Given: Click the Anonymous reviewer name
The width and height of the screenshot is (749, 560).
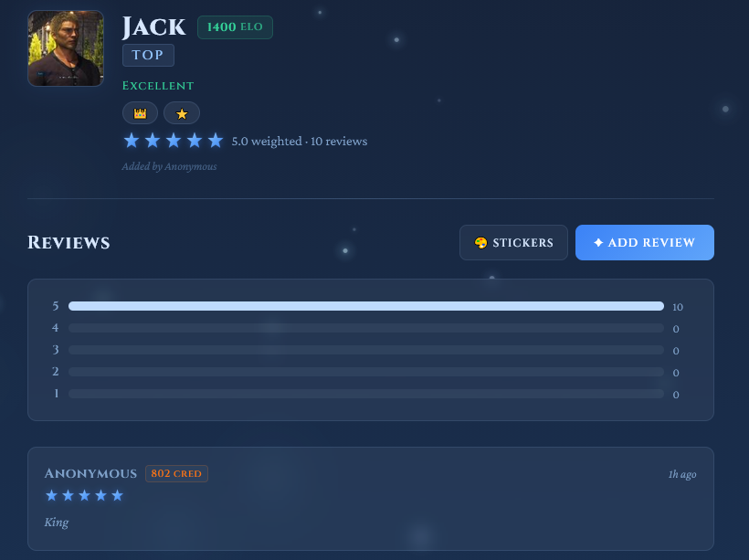Looking at the screenshot, I should 90,473.
